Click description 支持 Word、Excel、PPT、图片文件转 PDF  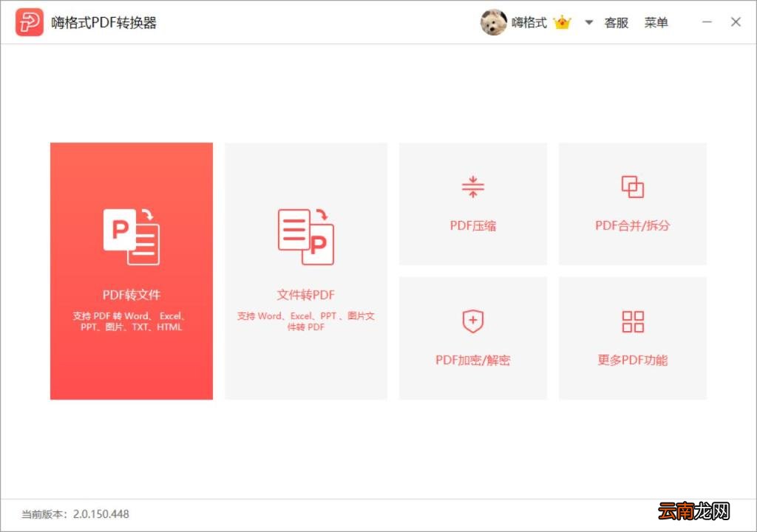(x=305, y=321)
